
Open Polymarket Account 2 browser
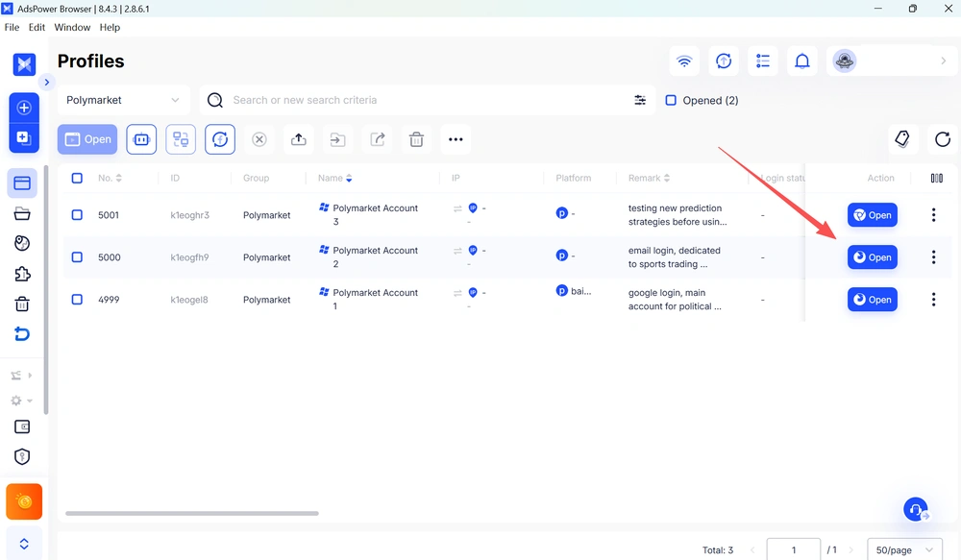873,257
